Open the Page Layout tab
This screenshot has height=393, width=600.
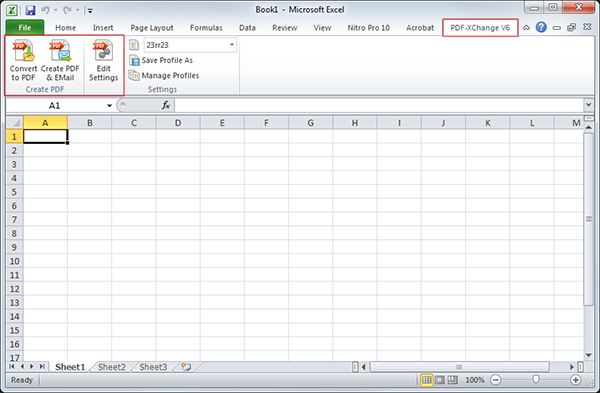click(x=152, y=28)
